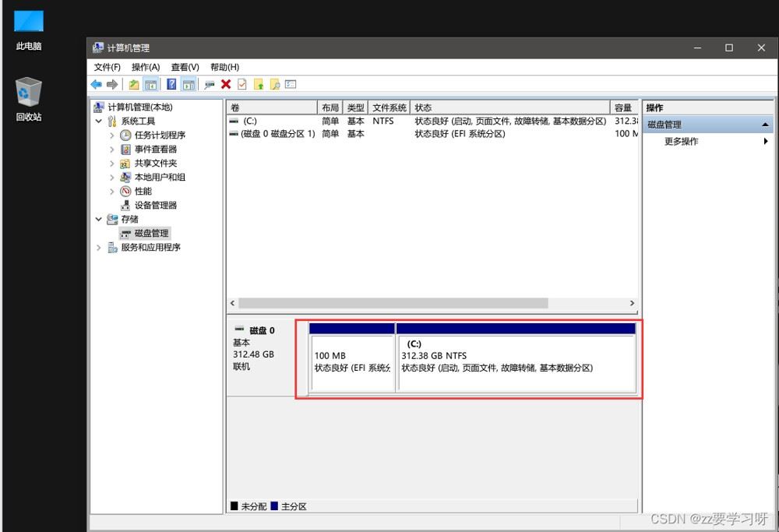Click the connect disk drive toolbar icon
This screenshot has width=779, height=532.
click(210, 84)
